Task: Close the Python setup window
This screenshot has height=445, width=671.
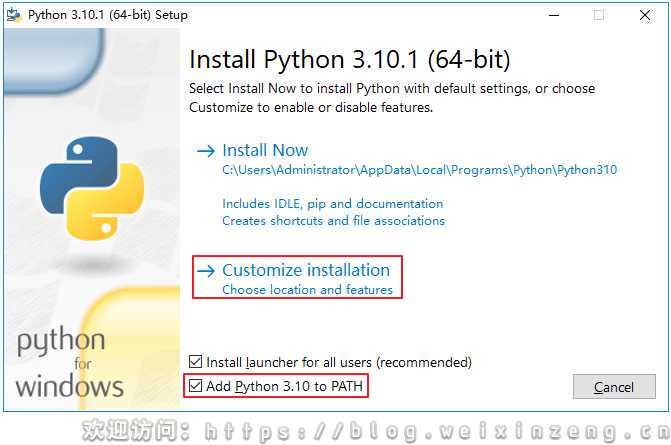Action: coord(645,15)
